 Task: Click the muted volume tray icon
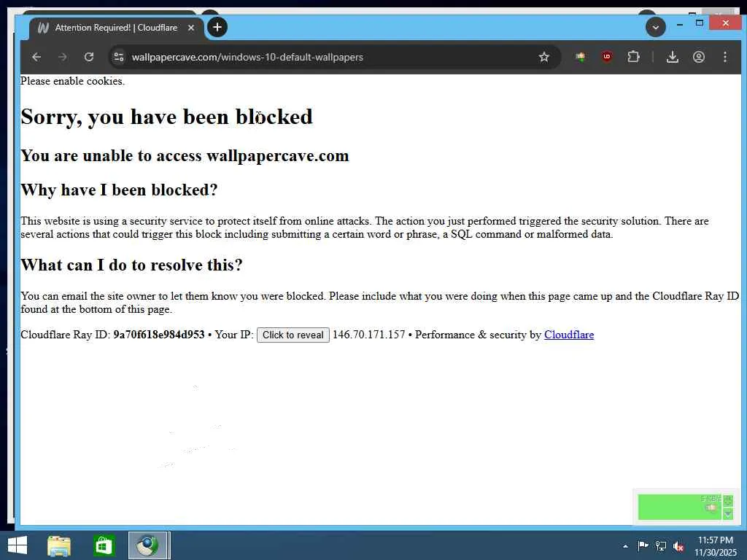tap(679, 546)
